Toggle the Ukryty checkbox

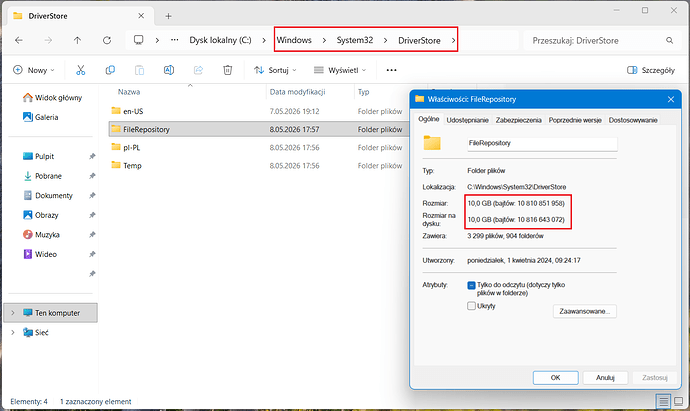[471, 306]
